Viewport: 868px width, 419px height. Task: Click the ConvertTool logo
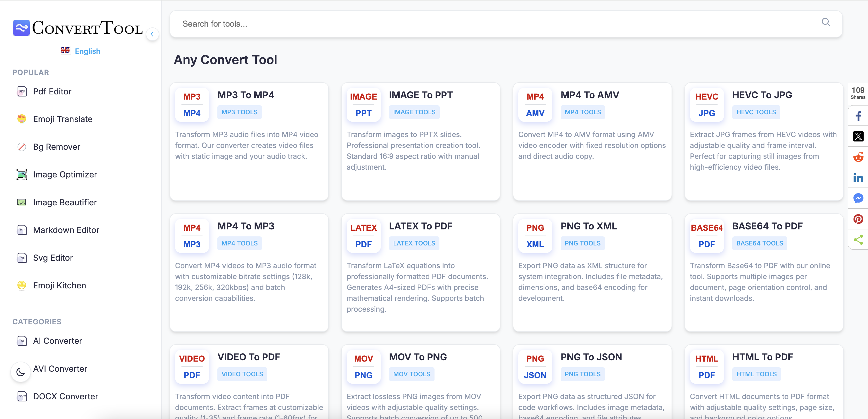coord(77,28)
